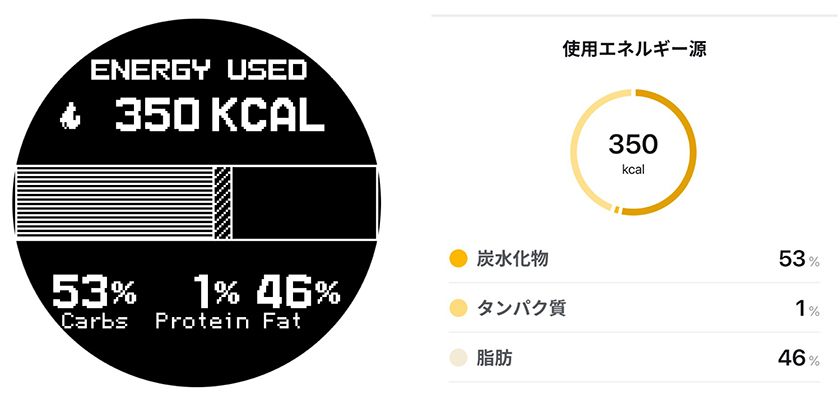Viewport: 840px width, 396px height.
Task: Click the ENERGY USED heading on watch
Action: pyautogui.click(x=199, y=71)
